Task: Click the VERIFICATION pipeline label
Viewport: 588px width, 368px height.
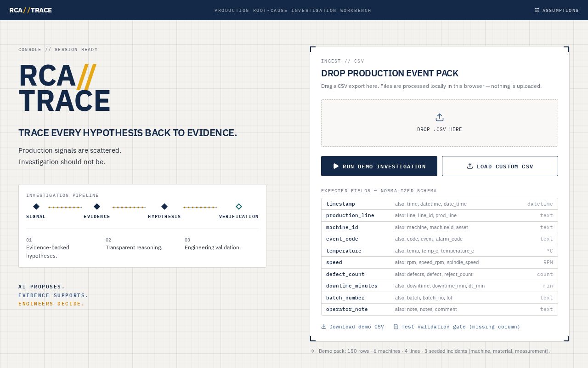Action: click(x=239, y=217)
